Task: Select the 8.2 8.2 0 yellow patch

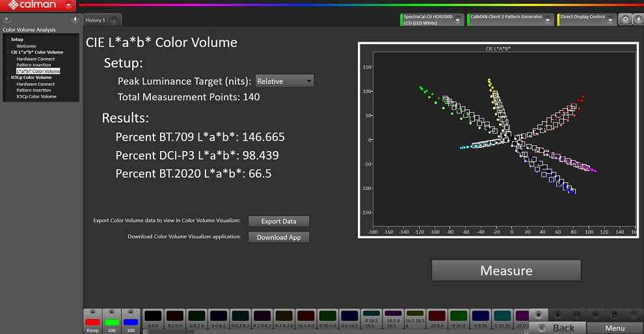Action: [284, 319]
